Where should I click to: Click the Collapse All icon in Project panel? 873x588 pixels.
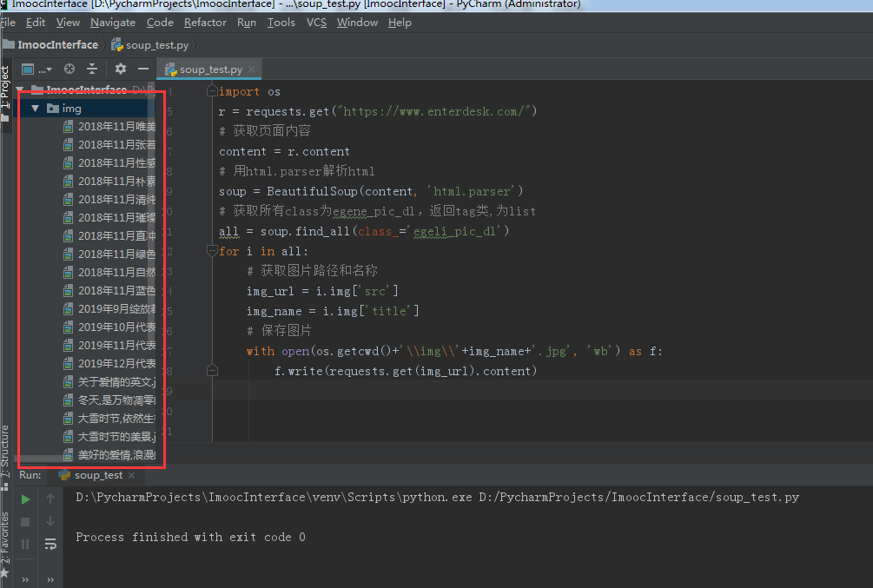click(x=92, y=69)
